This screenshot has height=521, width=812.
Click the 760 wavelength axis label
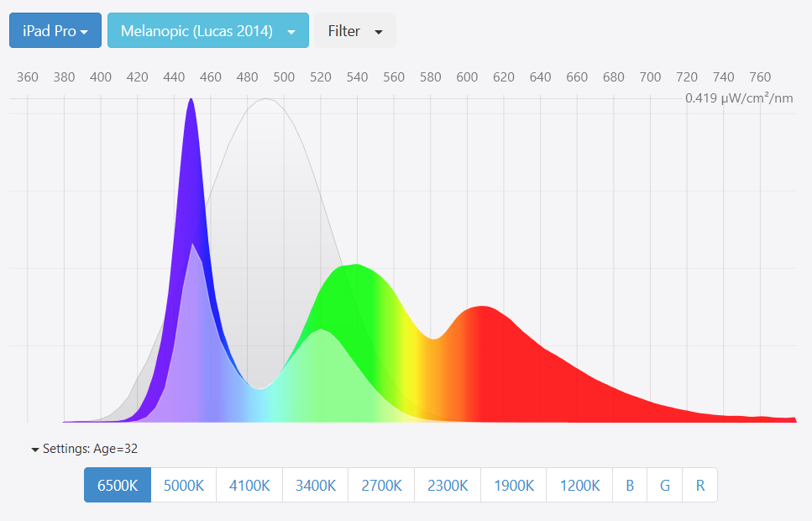point(760,77)
